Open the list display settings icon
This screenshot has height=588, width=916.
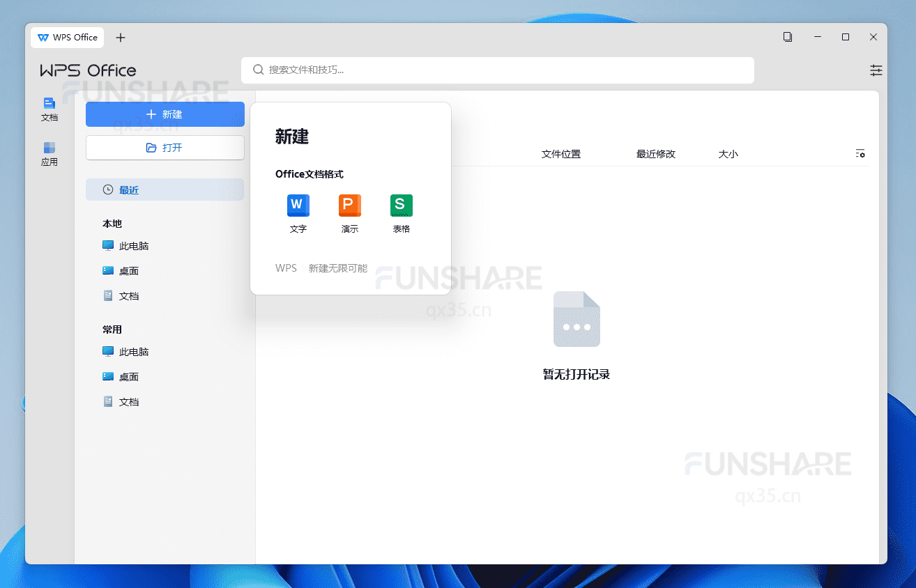[860, 153]
